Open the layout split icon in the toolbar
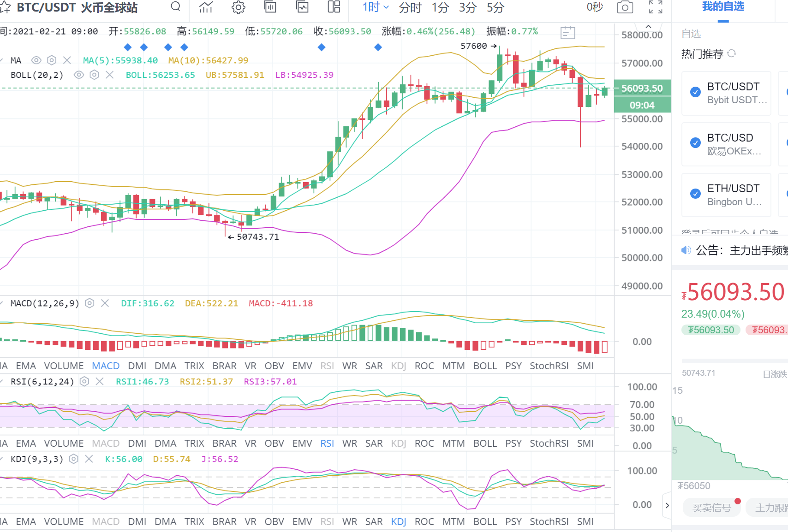 pos(333,7)
